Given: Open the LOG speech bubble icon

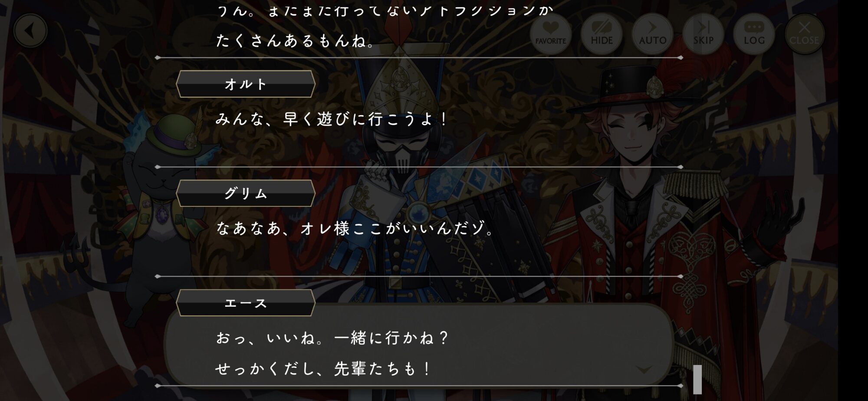Looking at the screenshot, I should (754, 33).
